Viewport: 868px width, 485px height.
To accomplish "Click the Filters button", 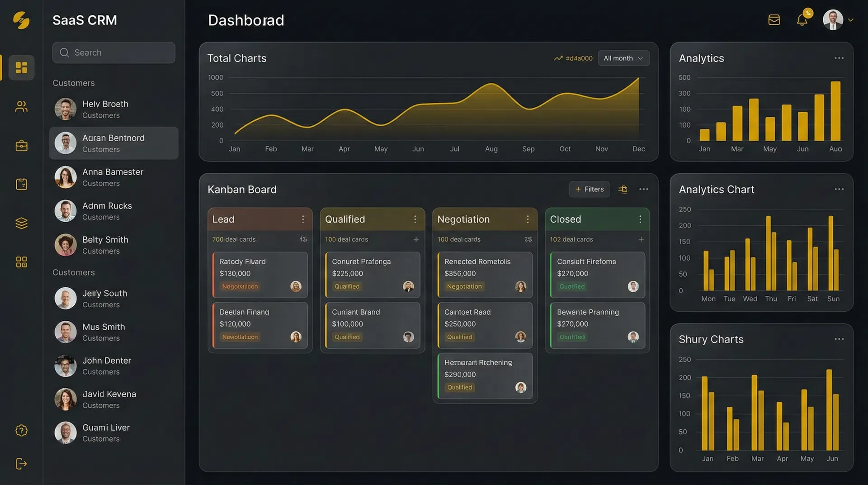I will pos(589,189).
